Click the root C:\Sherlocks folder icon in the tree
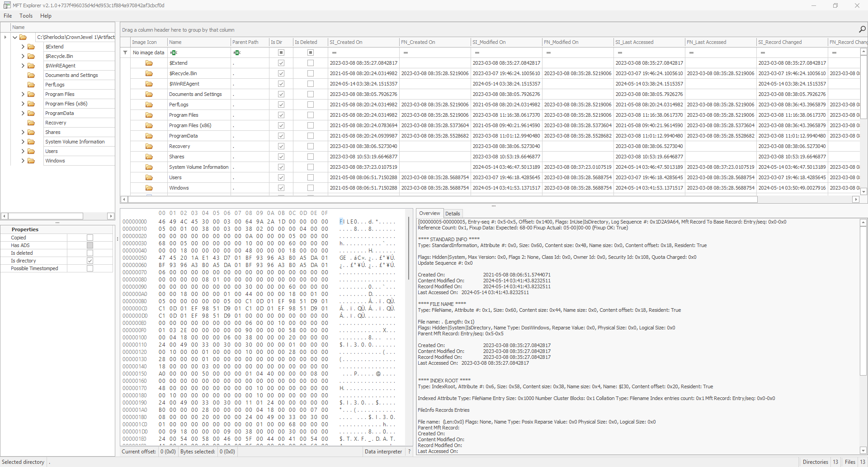The width and height of the screenshot is (868, 467). 23,37
